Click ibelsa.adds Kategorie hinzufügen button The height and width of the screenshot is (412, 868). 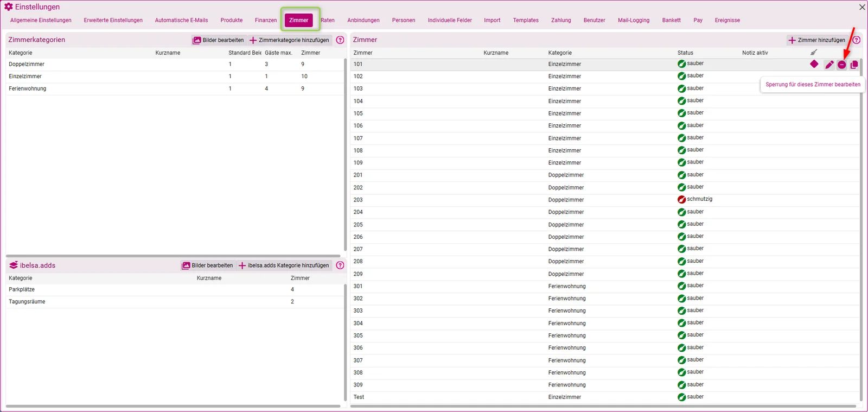tap(284, 265)
